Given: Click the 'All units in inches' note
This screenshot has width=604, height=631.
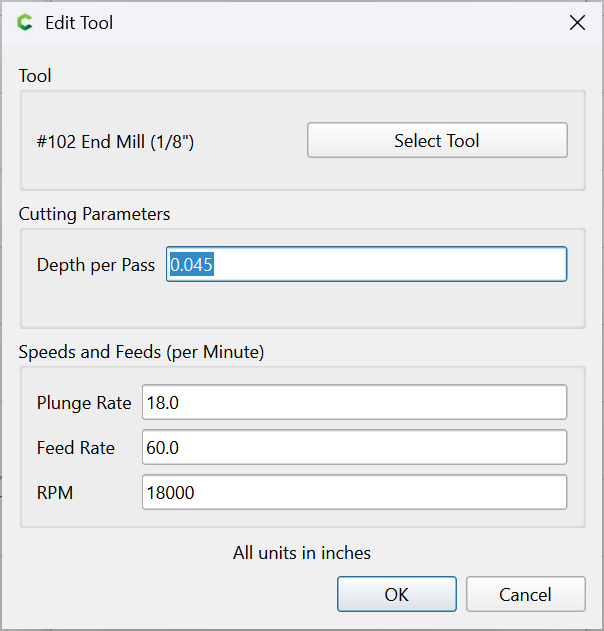Looking at the screenshot, I should pyautogui.click(x=302, y=553).
